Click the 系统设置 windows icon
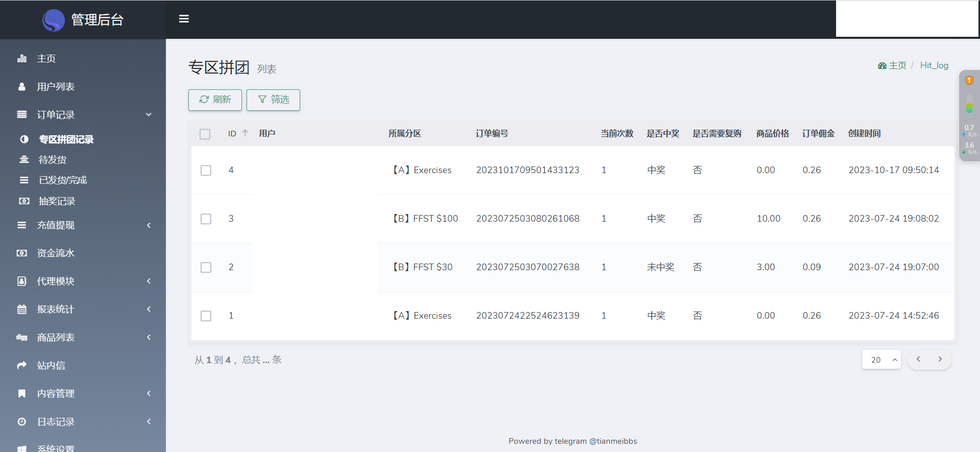This screenshot has height=452, width=980. (x=22, y=449)
